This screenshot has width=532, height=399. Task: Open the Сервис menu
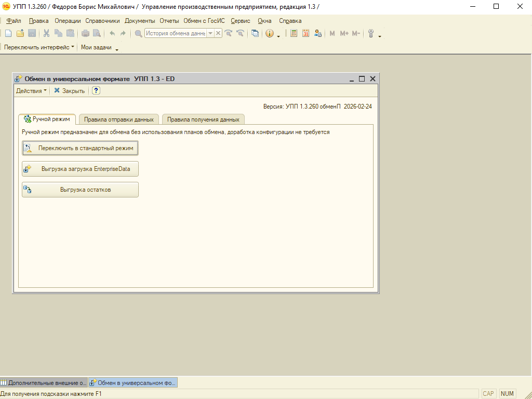click(241, 21)
